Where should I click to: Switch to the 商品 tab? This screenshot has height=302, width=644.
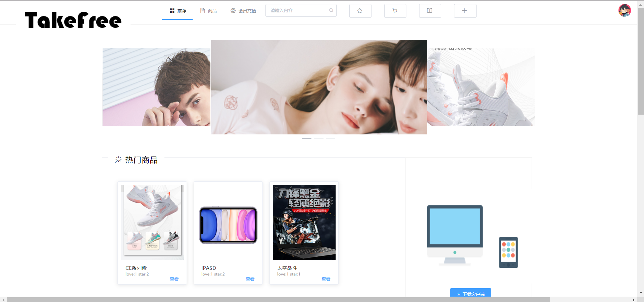(212, 10)
